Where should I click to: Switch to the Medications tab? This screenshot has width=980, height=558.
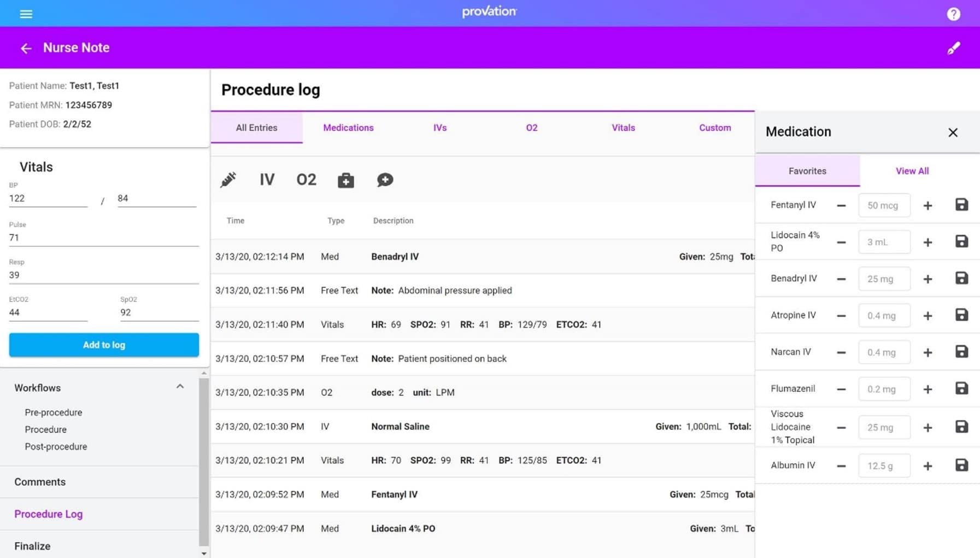pyautogui.click(x=348, y=127)
